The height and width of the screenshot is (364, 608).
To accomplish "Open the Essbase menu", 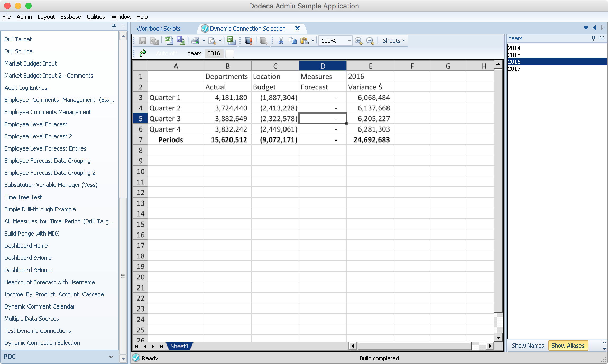I will tap(71, 17).
